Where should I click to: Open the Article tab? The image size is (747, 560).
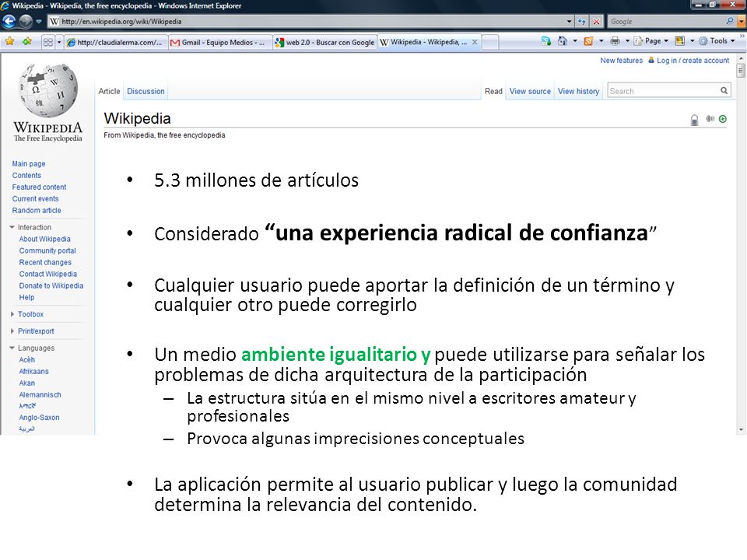[109, 91]
